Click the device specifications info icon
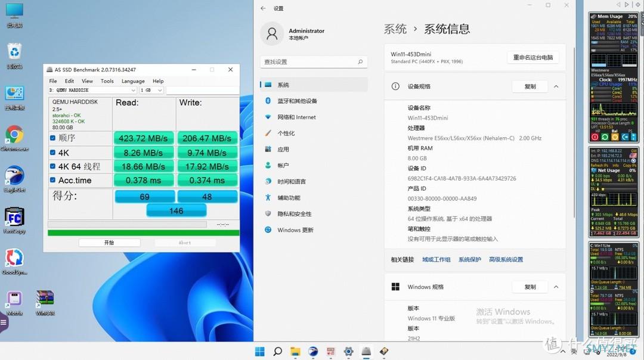644x360 pixels. coord(395,86)
